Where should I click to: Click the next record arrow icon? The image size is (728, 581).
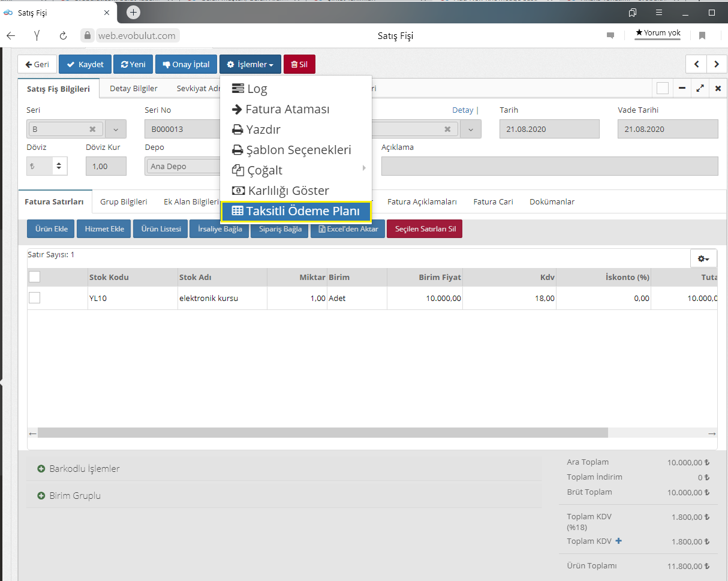tap(716, 64)
